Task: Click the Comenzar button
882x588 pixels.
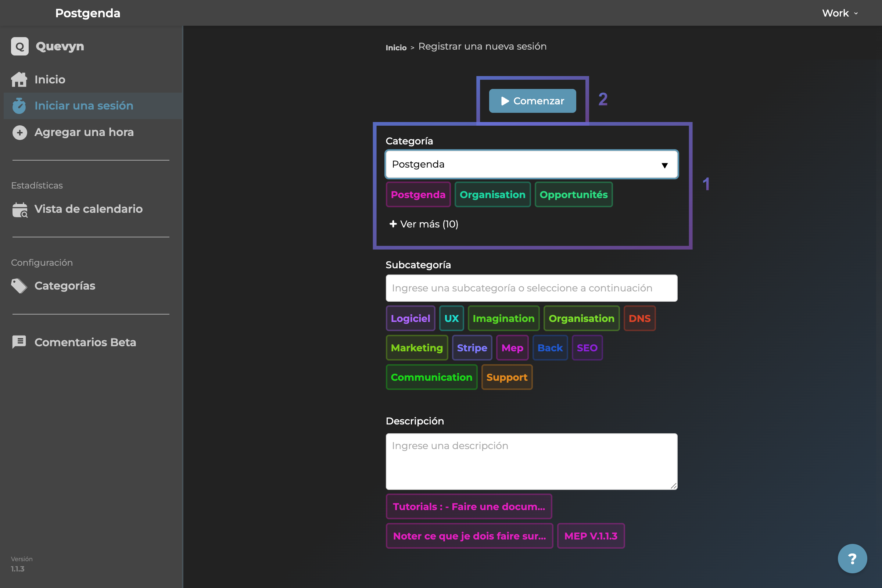Action: (x=532, y=101)
